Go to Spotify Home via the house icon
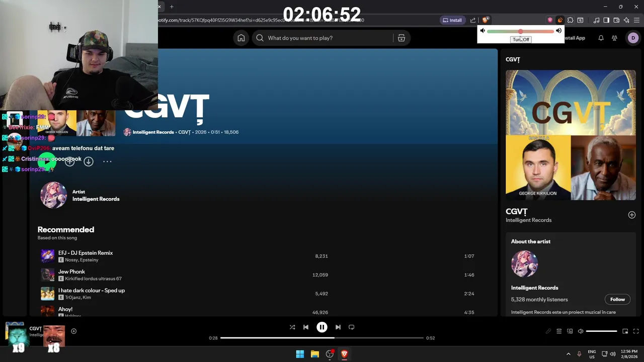644x362 pixels. tap(241, 38)
